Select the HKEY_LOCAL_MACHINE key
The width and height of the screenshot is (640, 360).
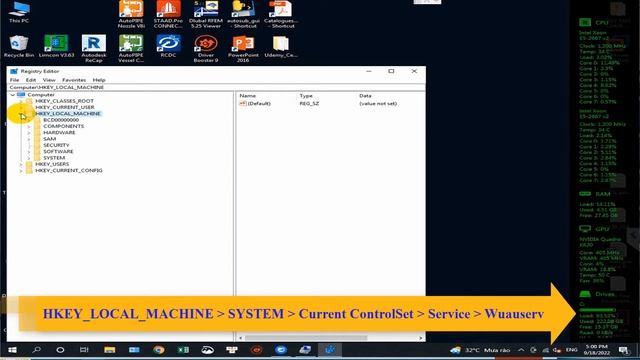pyautogui.click(x=68, y=113)
